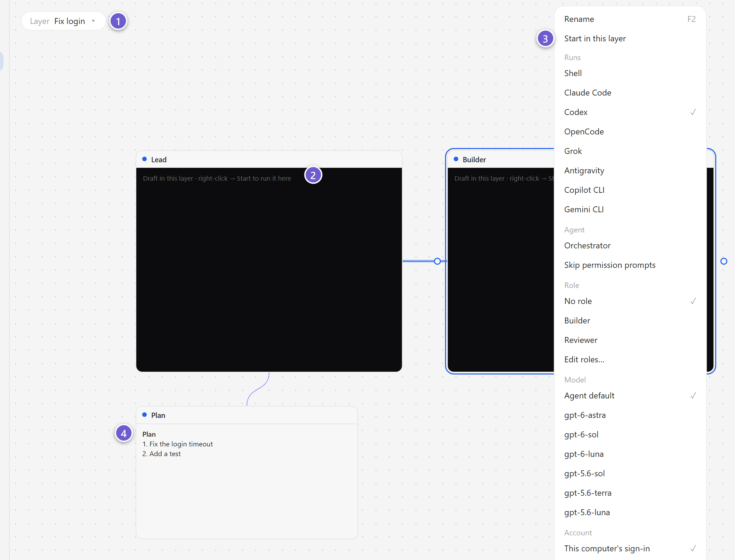
Task: Assign the Builder role in the menu
Action: (x=630, y=321)
